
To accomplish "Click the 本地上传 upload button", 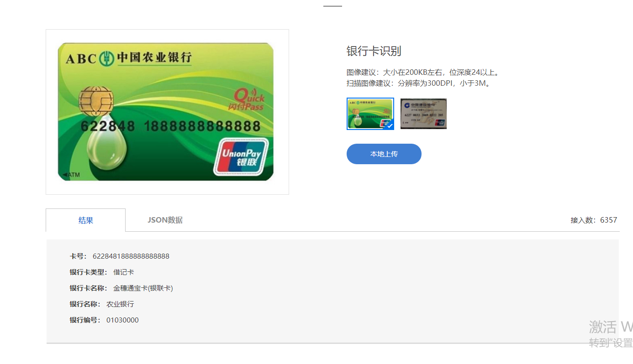I will click(x=384, y=154).
